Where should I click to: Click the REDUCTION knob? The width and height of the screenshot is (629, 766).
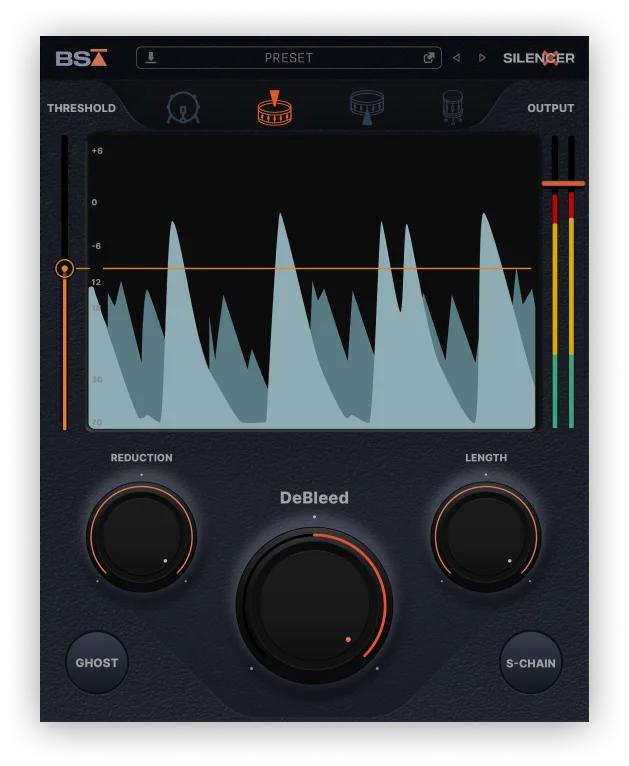142,536
